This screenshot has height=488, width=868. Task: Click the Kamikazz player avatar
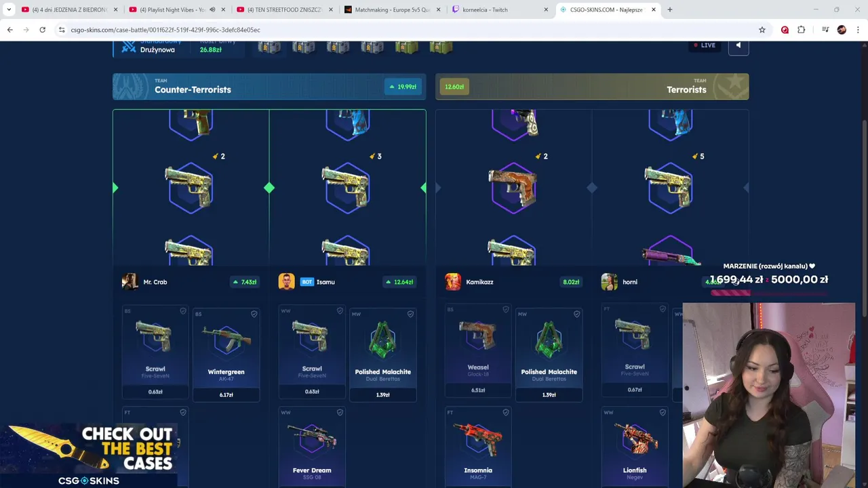[x=453, y=282]
